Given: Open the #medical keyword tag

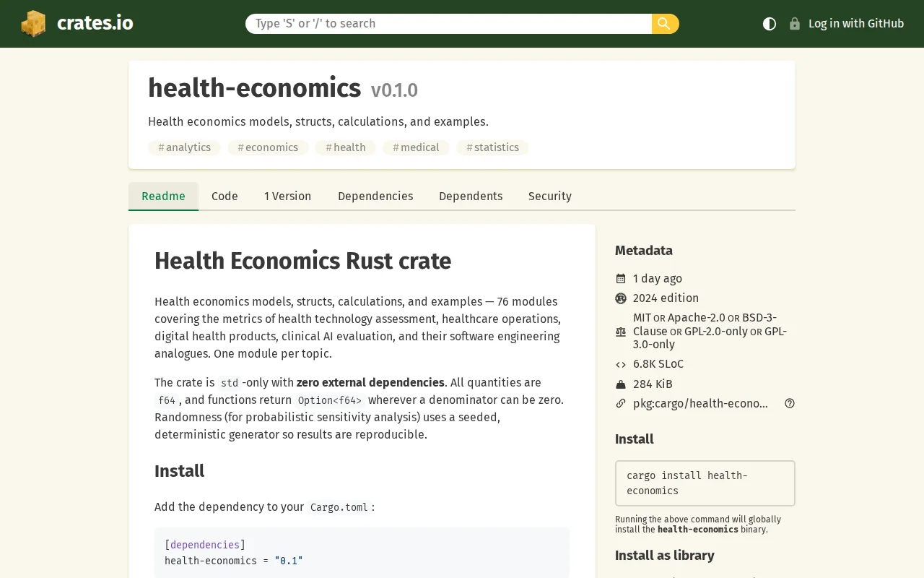Looking at the screenshot, I should [x=416, y=147].
